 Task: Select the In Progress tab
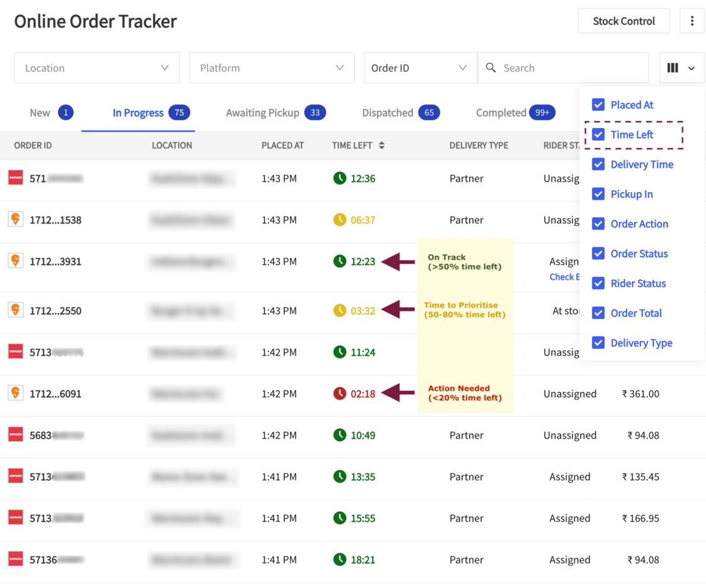pyautogui.click(x=151, y=113)
